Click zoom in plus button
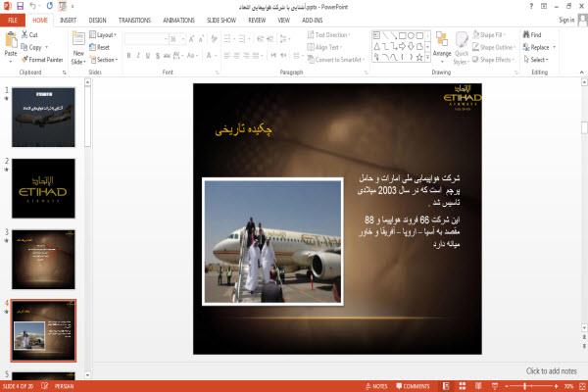The width and height of the screenshot is (588, 392). (x=556, y=386)
